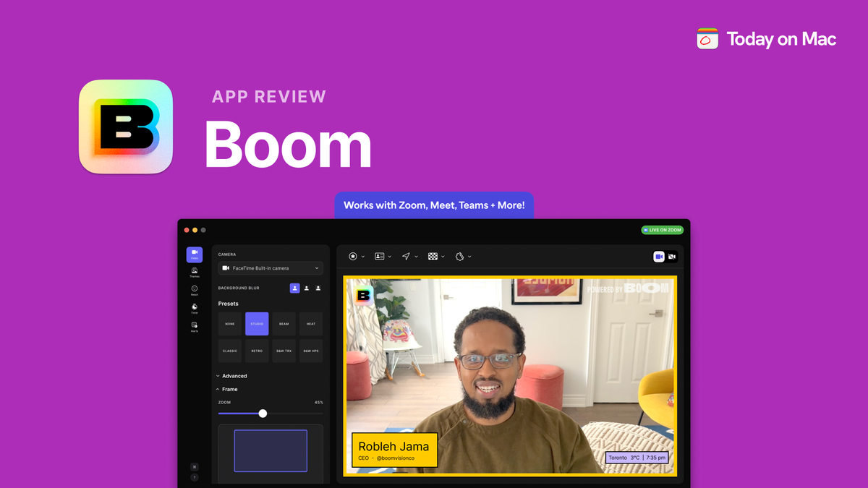Click the Zoom slider handle
The height and width of the screenshot is (488, 868).
pos(263,414)
